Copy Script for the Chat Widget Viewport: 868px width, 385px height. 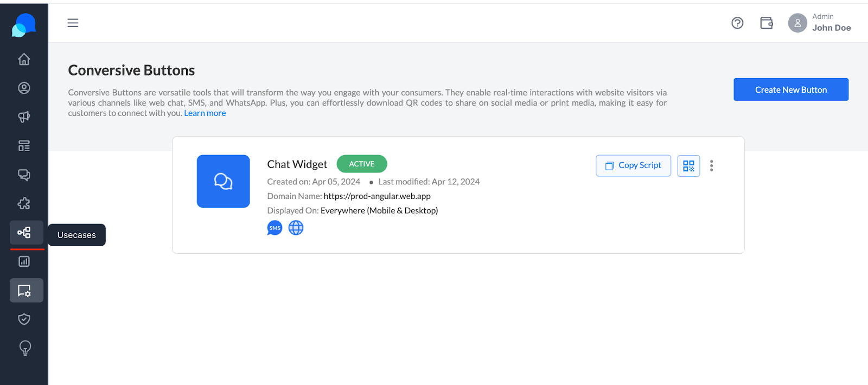coord(633,165)
